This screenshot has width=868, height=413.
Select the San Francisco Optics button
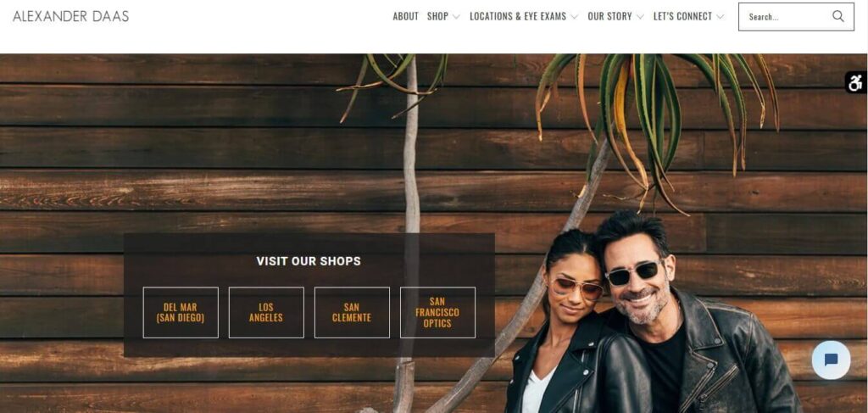(438, 312)
